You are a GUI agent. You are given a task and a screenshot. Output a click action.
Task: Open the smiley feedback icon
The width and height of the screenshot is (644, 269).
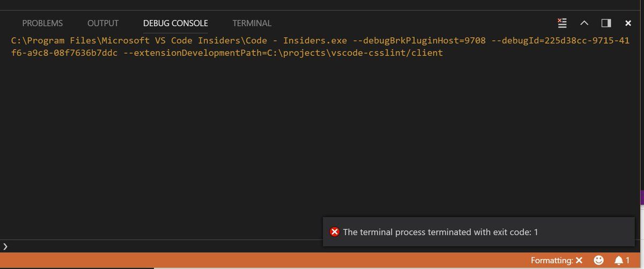click(599, 260)
